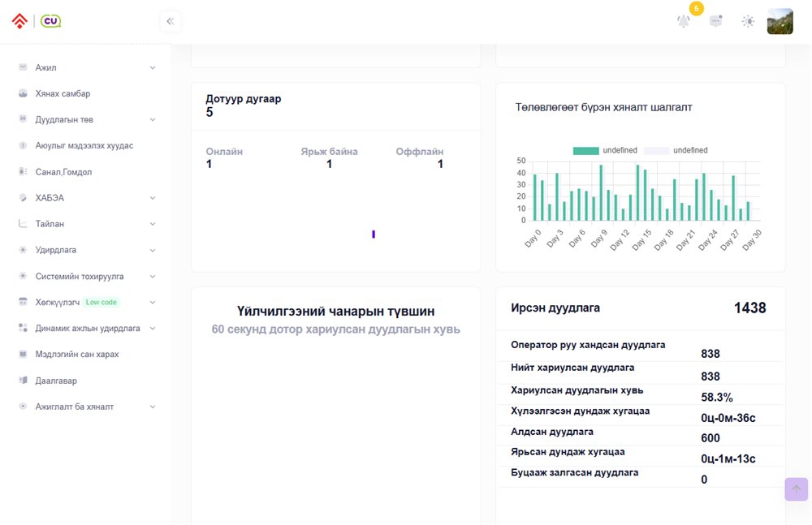Click Оператор руу хандсан дуудлага row

(x=641, y=349)
